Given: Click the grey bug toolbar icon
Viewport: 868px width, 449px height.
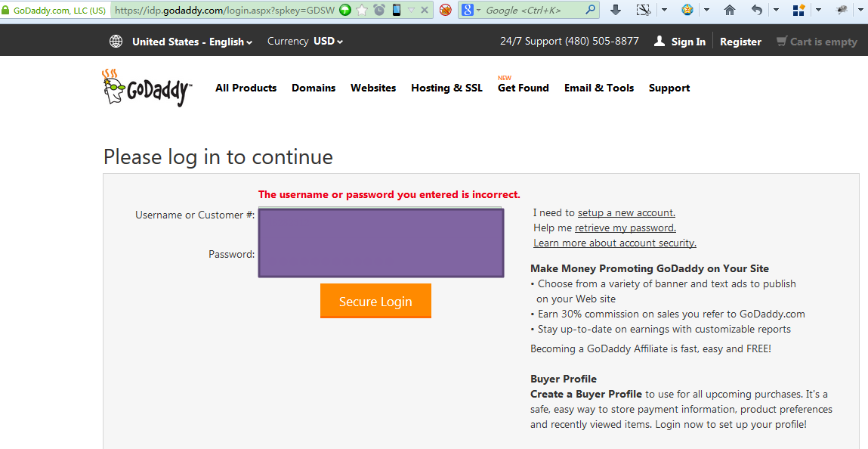Looking at the screenshot, I should 842,10.
